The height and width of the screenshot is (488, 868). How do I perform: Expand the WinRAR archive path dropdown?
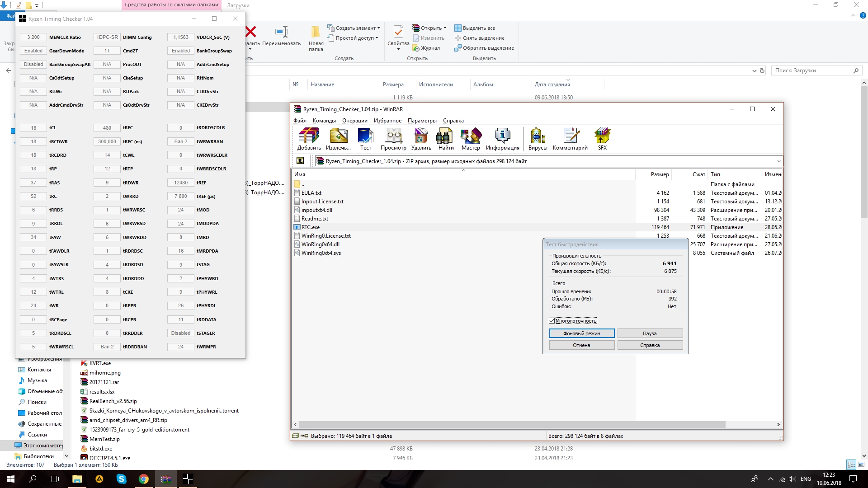coord(779,161)
